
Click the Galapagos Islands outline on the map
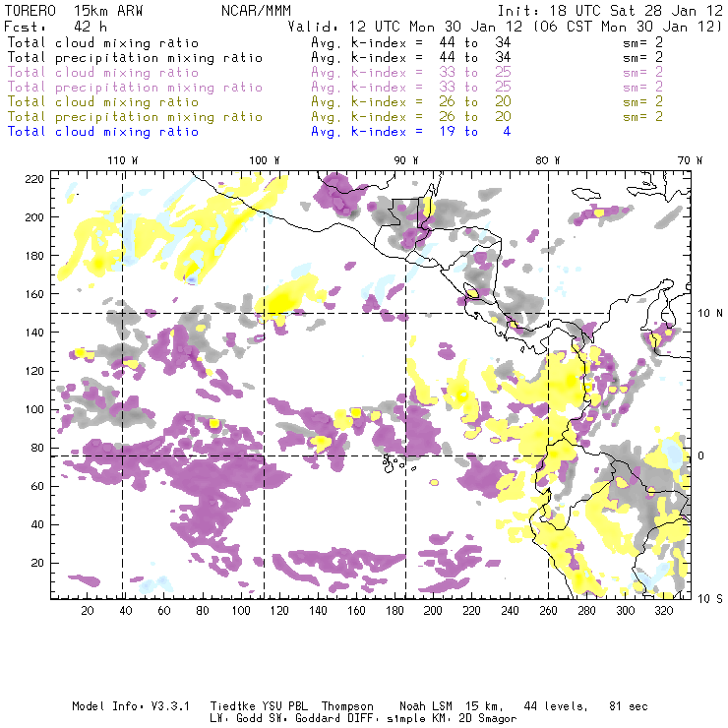click(x=398, y=463)
